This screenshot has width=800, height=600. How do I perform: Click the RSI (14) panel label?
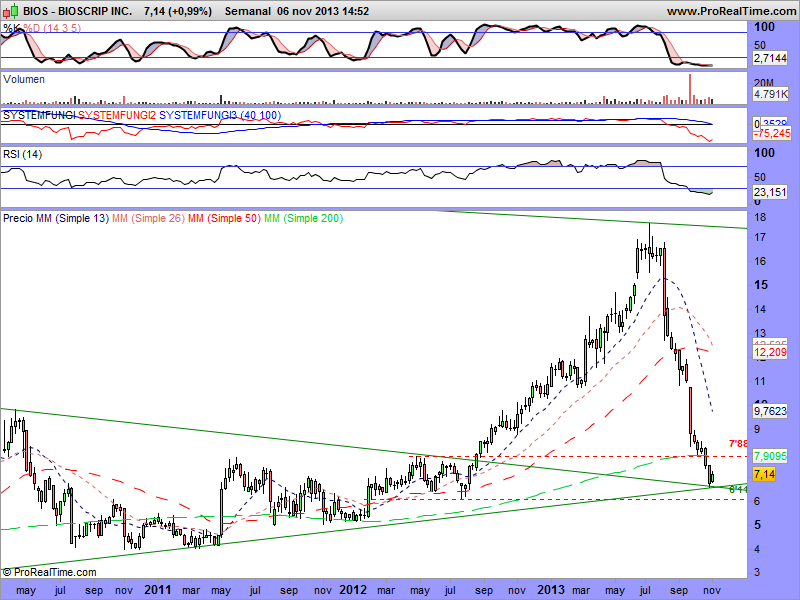click(22, 154)
